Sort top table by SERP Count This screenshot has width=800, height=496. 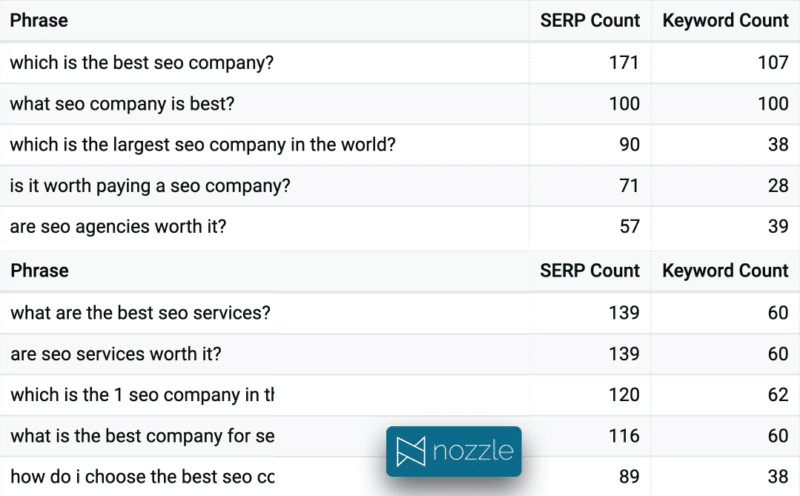click(589, 20)
